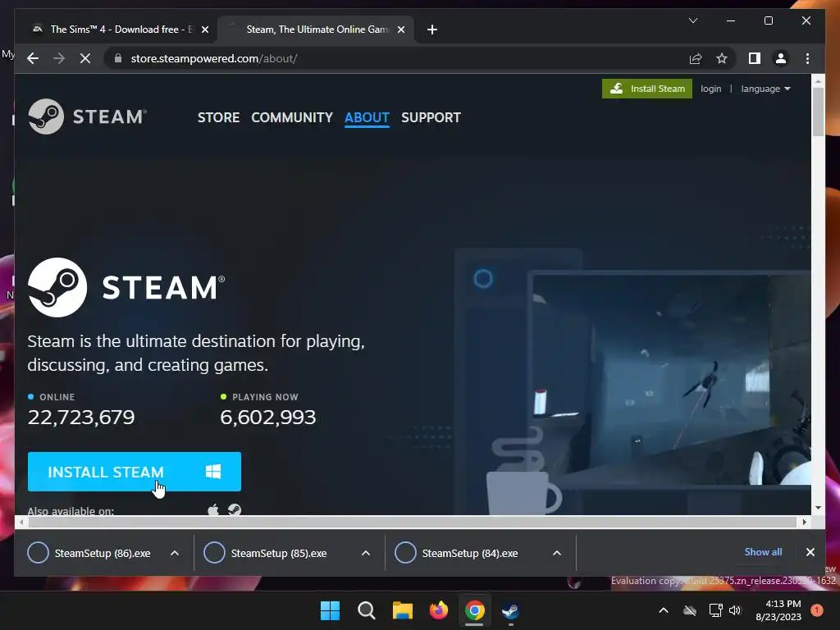Click green Install Steam header button
Screen dimensions: 840x630
coord(647,89)
